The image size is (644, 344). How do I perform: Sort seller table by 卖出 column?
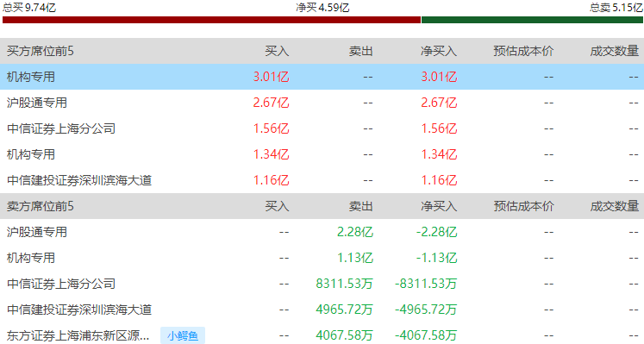(361, 206)
